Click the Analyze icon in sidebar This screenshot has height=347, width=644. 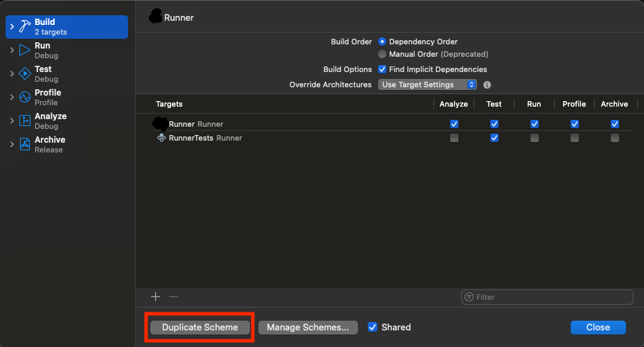pyautogui.click(x=24, y=121)
